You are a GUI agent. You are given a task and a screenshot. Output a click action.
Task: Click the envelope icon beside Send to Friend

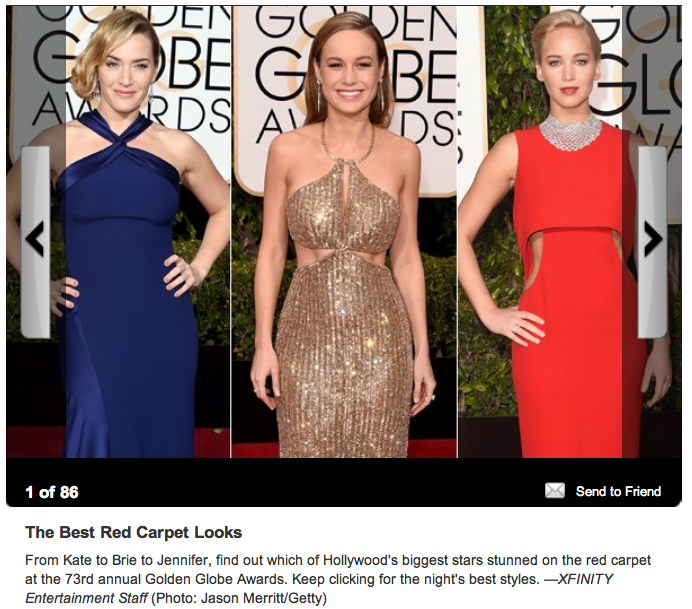(554, 491)
